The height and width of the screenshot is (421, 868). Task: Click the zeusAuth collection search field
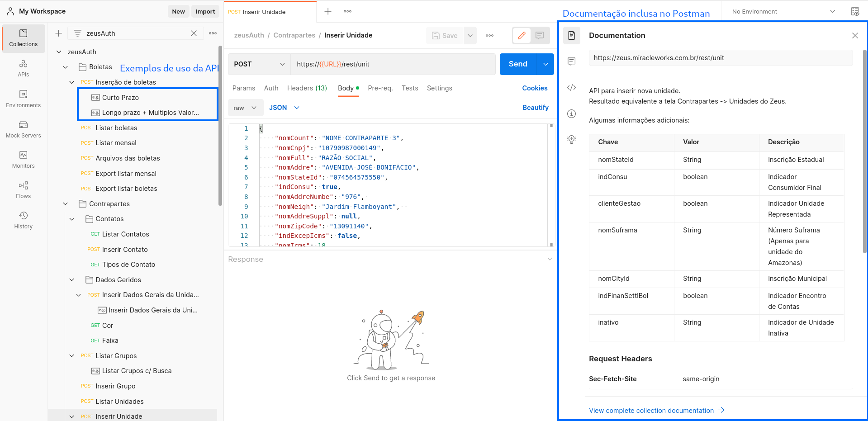tap(136, 33)
